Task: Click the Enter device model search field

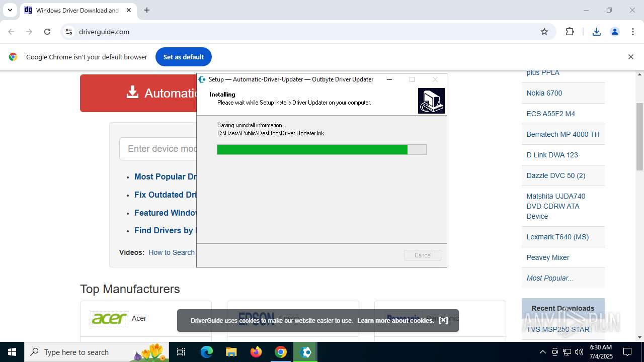Action: (158, 149)
